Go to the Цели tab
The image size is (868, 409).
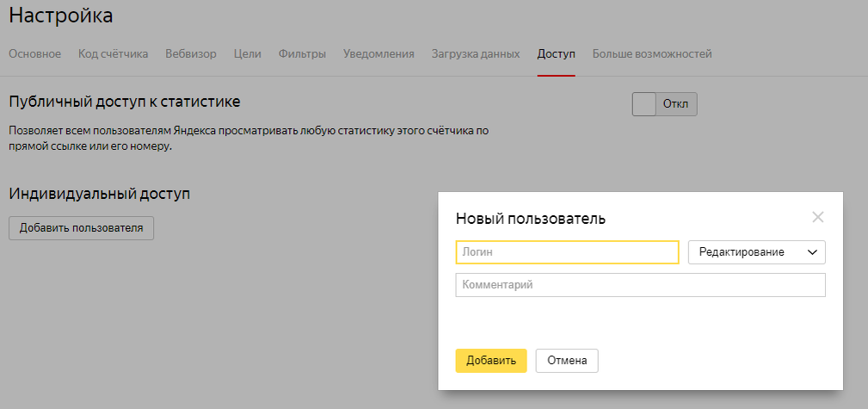[x=248, y=53]
